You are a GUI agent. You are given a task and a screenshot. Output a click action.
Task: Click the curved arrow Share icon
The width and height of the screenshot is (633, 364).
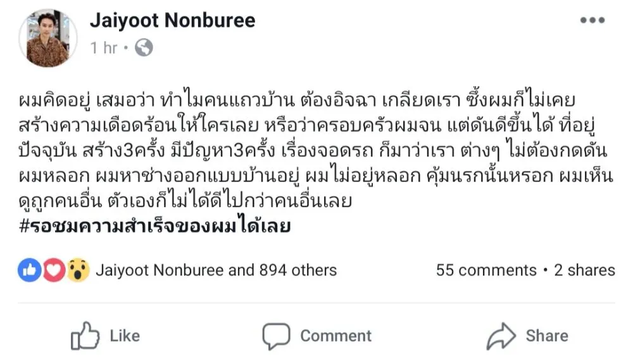pos(501,336)
